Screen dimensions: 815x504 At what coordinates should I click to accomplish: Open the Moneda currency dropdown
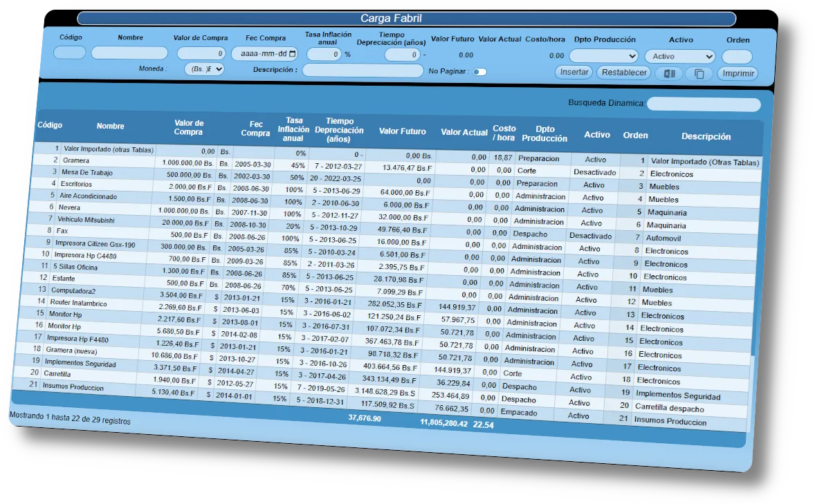[204, 68]
